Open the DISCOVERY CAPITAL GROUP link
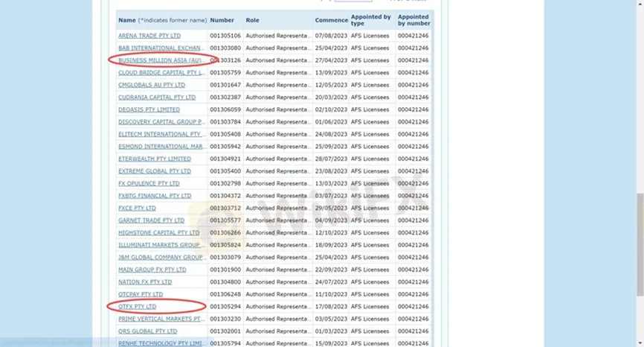 pos(161,122)
